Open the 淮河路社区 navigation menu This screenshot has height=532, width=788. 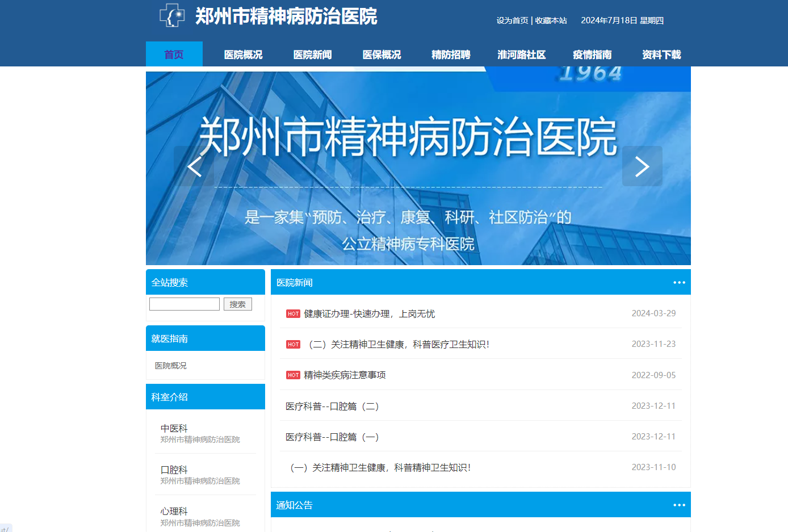coord(521,55)
